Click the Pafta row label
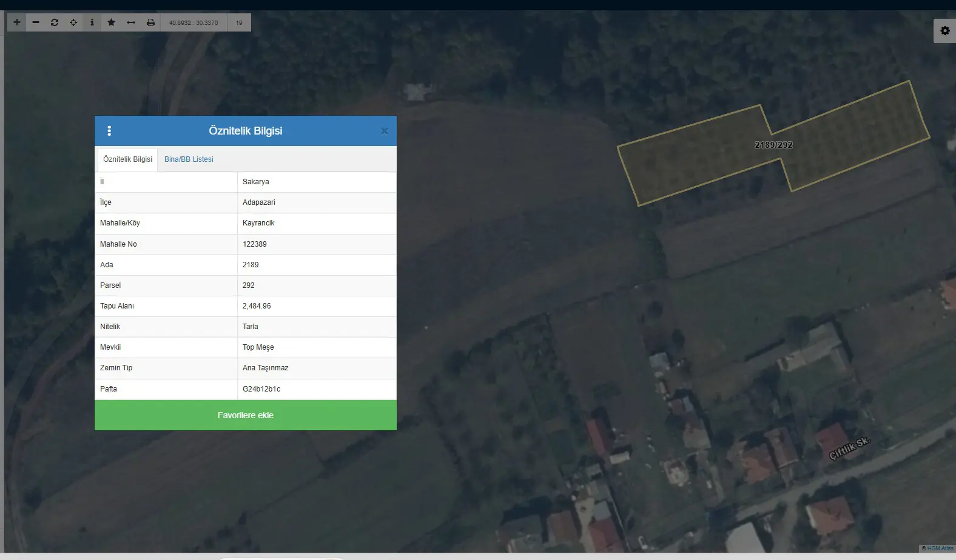This screenshot has width=956, height=560. [x=109, y=389]
